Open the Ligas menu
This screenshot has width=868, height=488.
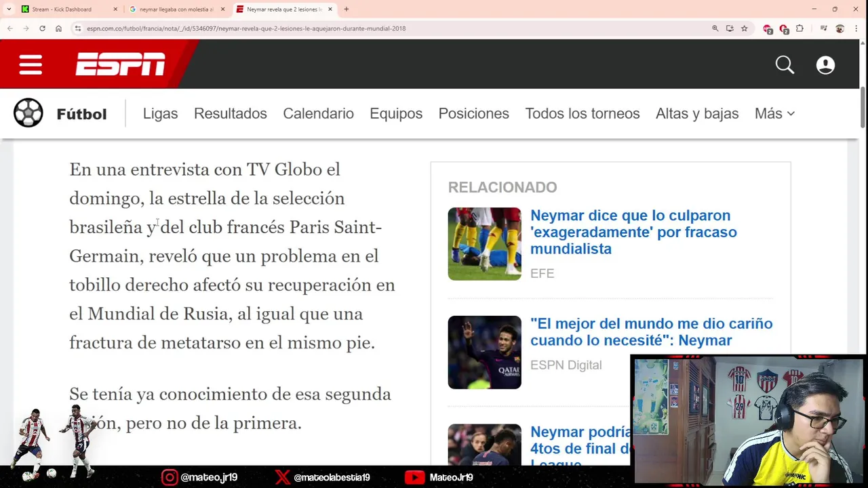pyautogui.click(x=160, y=114)
